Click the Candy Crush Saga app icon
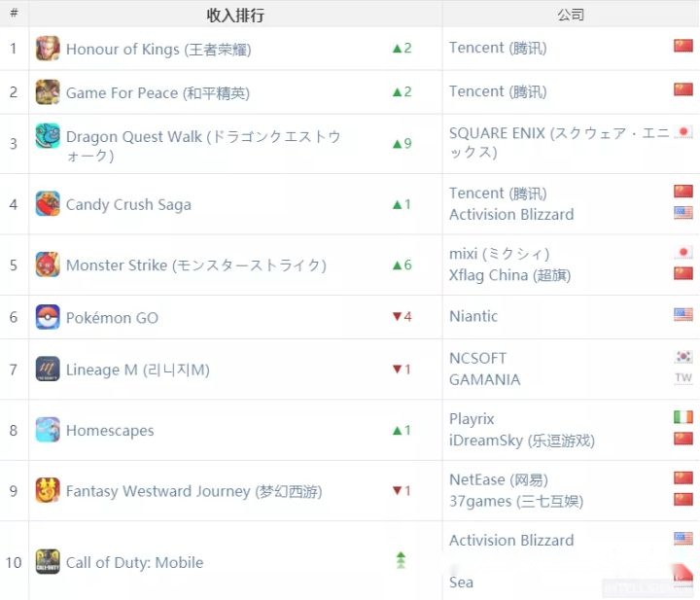Image resolution: width=700 pixels, height=600 pixels. [48, 203]
